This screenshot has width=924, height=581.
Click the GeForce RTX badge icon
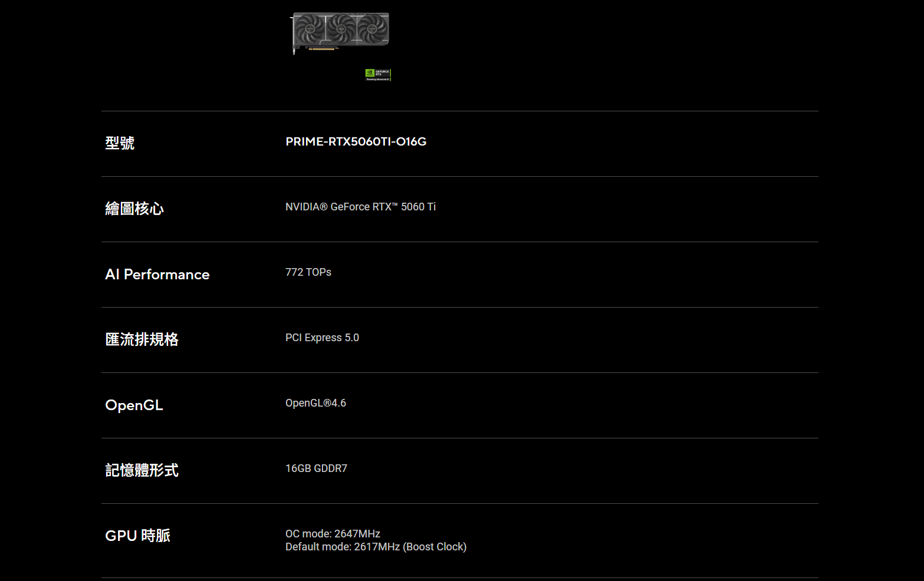click(378, 75)
